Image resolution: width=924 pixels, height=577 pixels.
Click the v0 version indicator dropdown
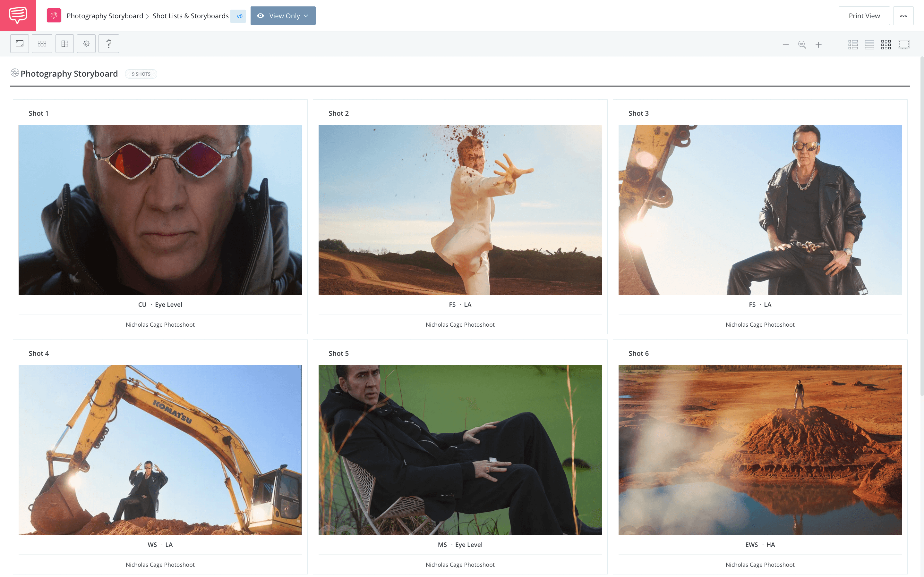click(x=239, y=15)
